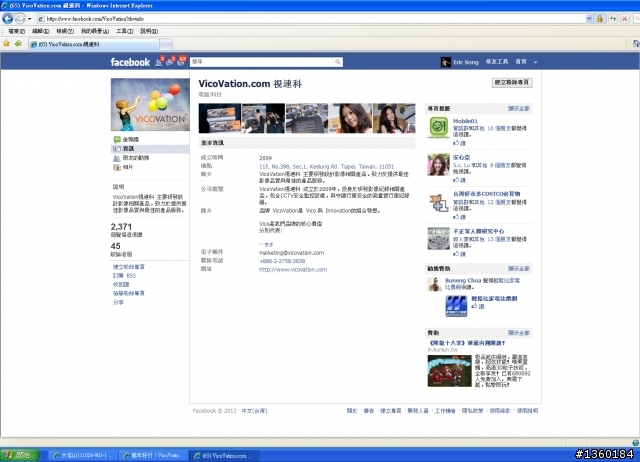
Task: Open the third menu bar item 檢視
Action: coord(65,31)
